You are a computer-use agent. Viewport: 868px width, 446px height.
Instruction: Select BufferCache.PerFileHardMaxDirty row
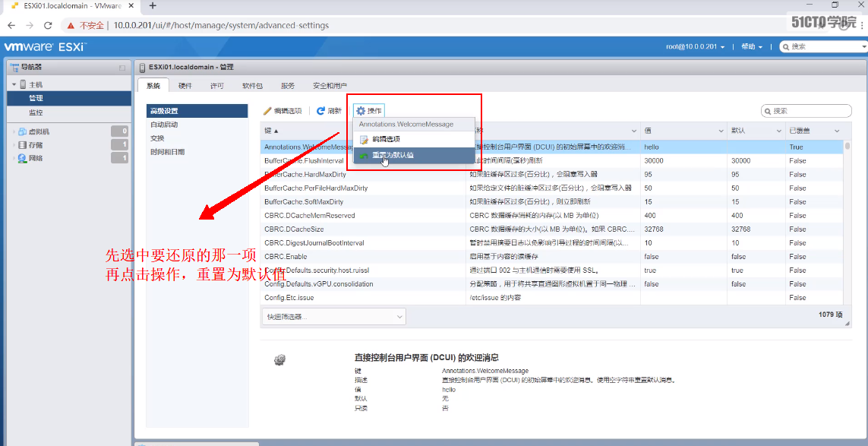[552, 188]
